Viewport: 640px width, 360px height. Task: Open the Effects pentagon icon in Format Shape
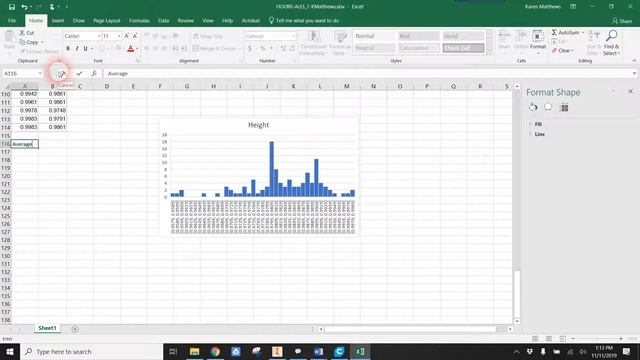click(548, 107)
